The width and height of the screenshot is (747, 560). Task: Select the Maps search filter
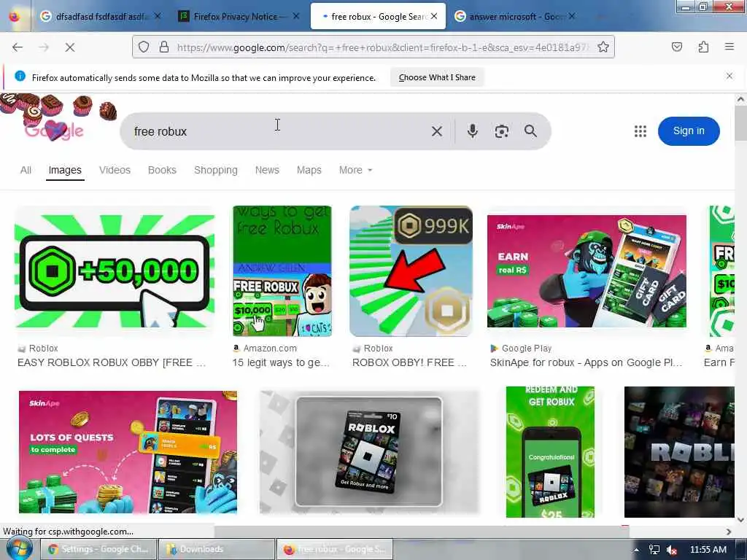(x=309, y=170)
